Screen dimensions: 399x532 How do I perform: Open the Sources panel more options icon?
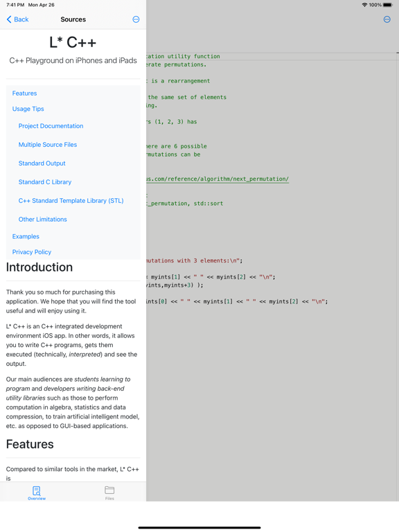(136, 19)
